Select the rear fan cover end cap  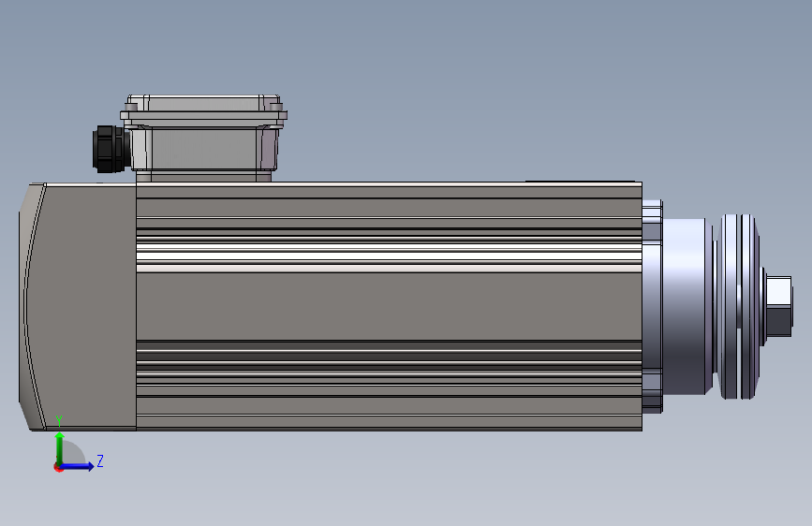(x=78, y=306)
